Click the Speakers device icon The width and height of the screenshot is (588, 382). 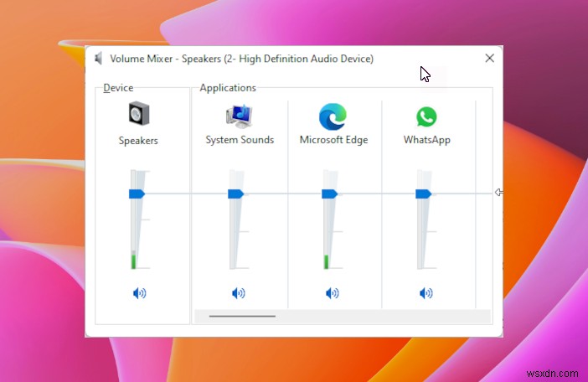(x=139, y=114)
